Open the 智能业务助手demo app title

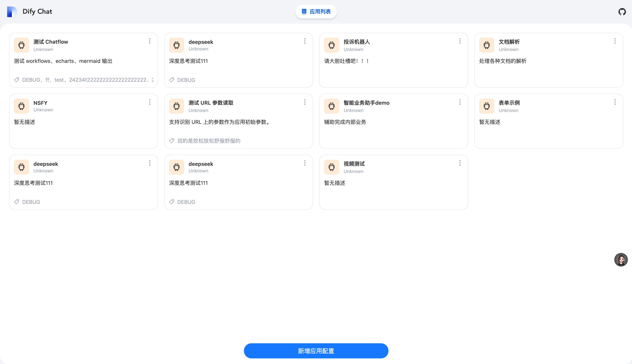tap(366, 103)
